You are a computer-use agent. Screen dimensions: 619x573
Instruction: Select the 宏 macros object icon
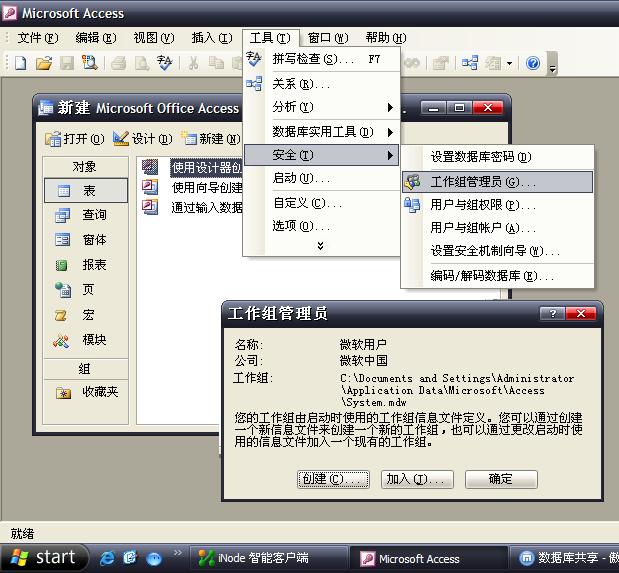pos(61,315)
